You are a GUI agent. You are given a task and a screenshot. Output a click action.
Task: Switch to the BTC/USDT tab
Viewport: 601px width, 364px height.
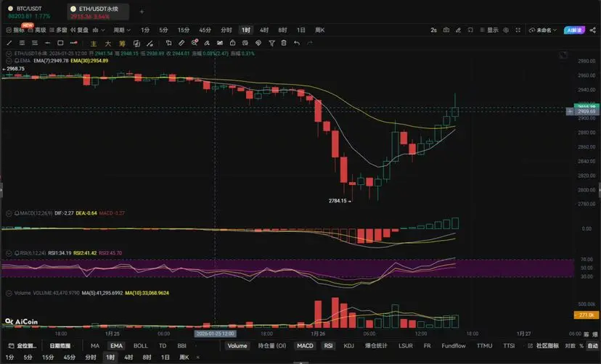[29, 12]
